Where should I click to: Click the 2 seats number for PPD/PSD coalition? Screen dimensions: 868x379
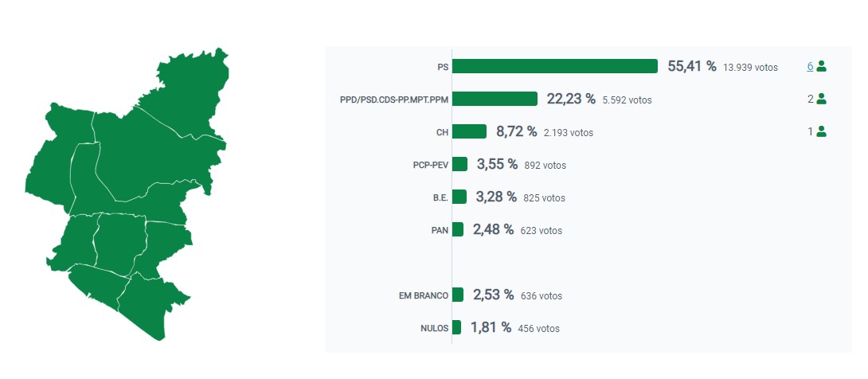coord(811,99)
